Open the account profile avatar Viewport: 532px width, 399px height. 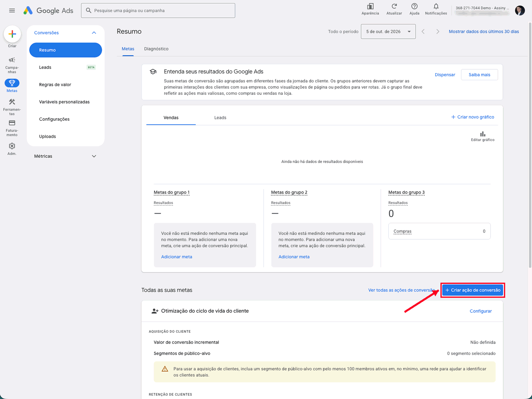520,11
